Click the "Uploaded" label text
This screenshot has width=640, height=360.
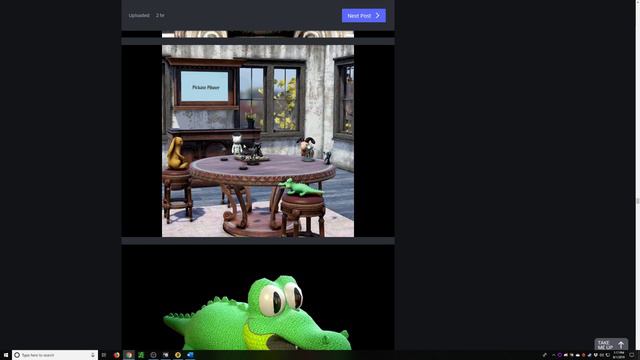point(139,16)
